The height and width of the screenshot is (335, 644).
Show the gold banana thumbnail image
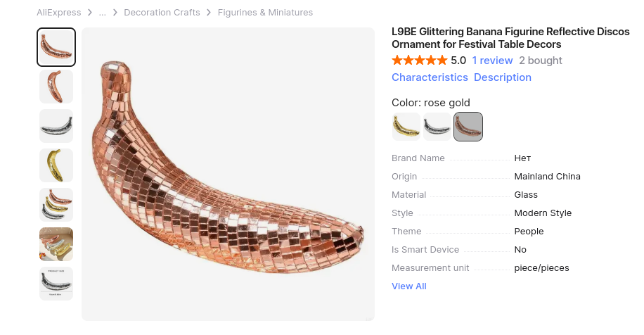[56, 165]
